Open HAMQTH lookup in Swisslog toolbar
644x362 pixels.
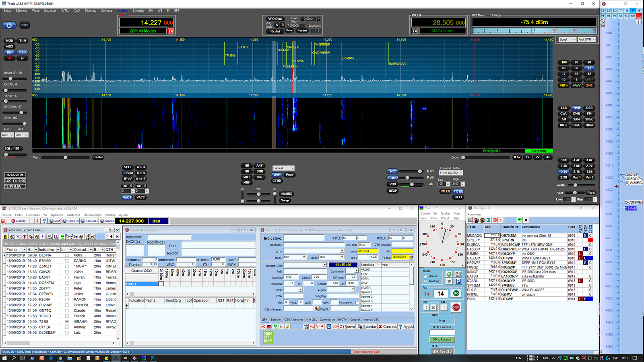[71, 221]
